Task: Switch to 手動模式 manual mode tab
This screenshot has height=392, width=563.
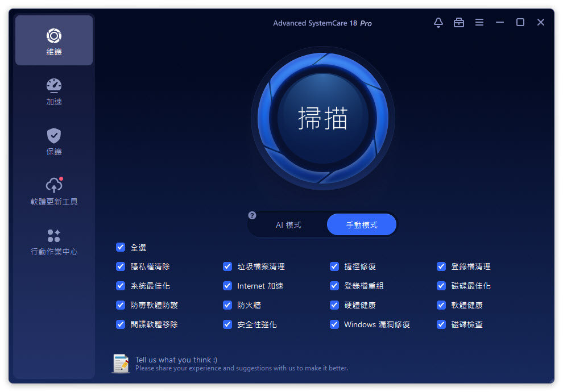Action: 362,225
